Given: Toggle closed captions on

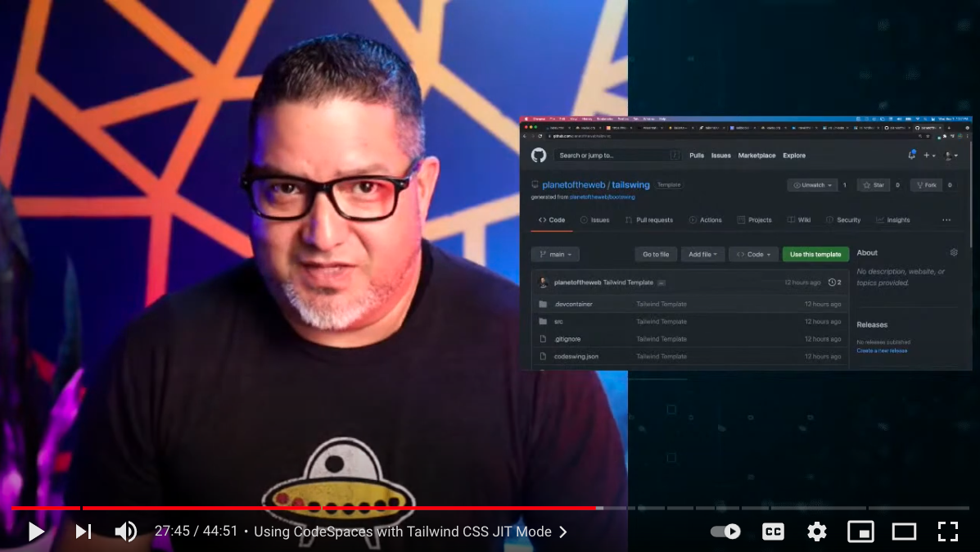Looking at the screenshot, I should point(773,532).
